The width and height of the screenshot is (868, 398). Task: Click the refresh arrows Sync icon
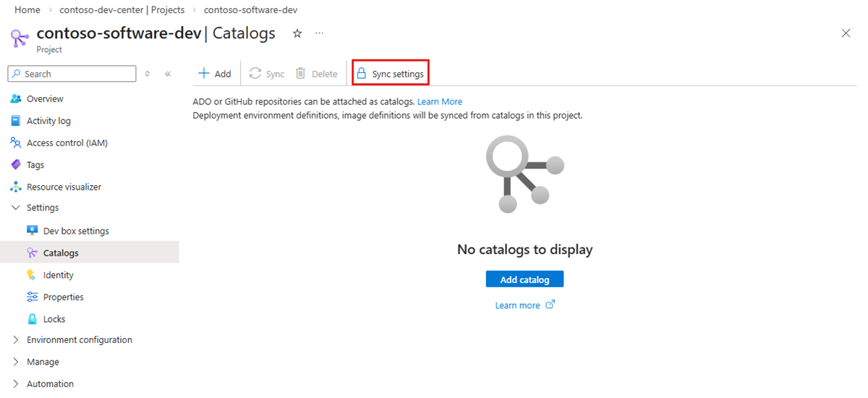pos(255,74)
